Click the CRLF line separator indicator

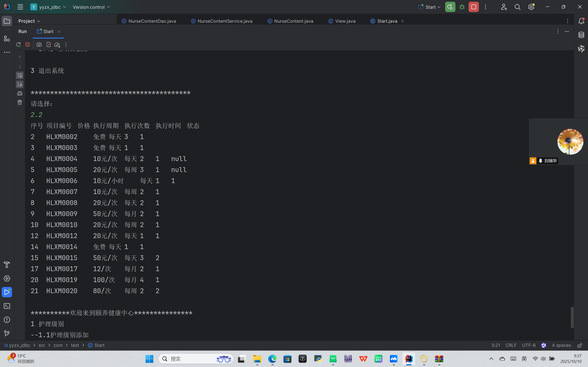coord(511,345)
